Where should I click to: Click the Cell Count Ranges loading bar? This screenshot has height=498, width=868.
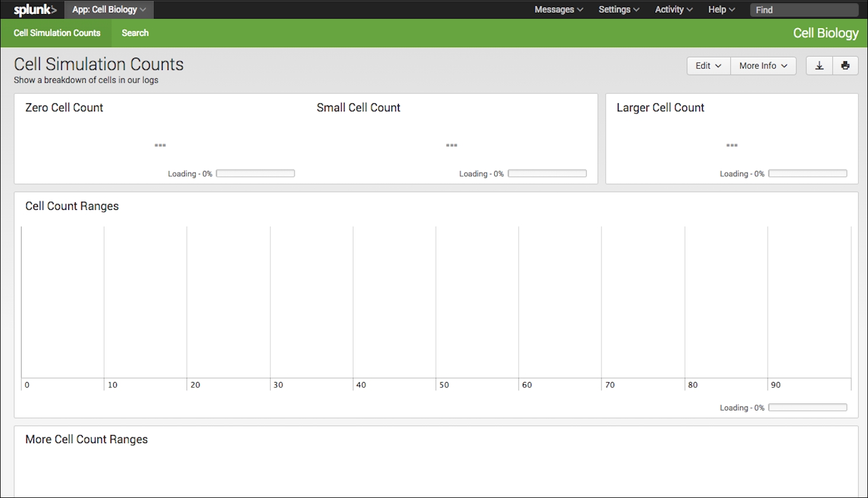(807, 408)
